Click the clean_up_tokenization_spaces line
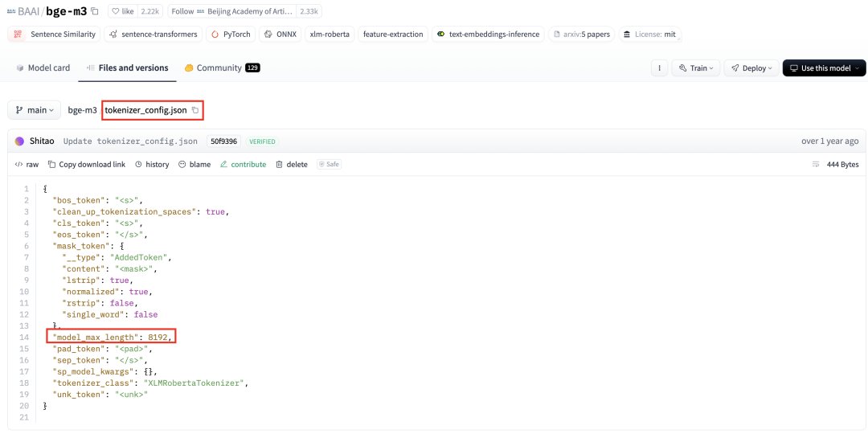The height and width of the screenshot is (434, 868). coord(140,211)
